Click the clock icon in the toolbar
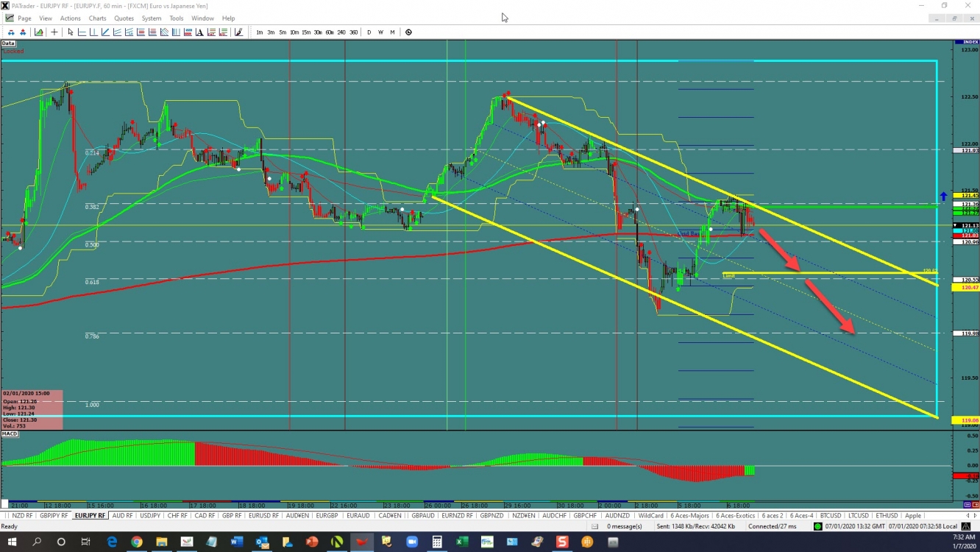980x552 pixels. (408, 32)
